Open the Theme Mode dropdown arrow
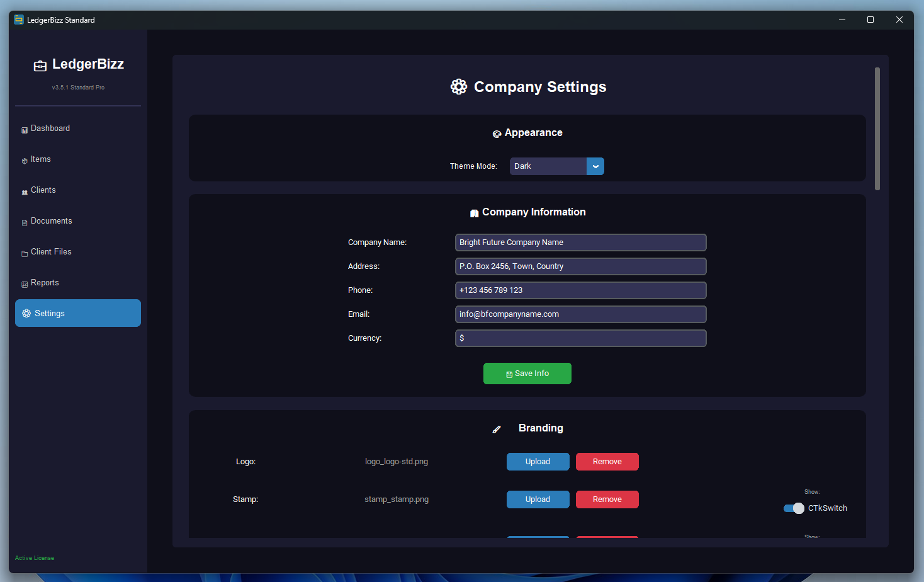This screenshot has width=924, height=582. coord(595,166)
